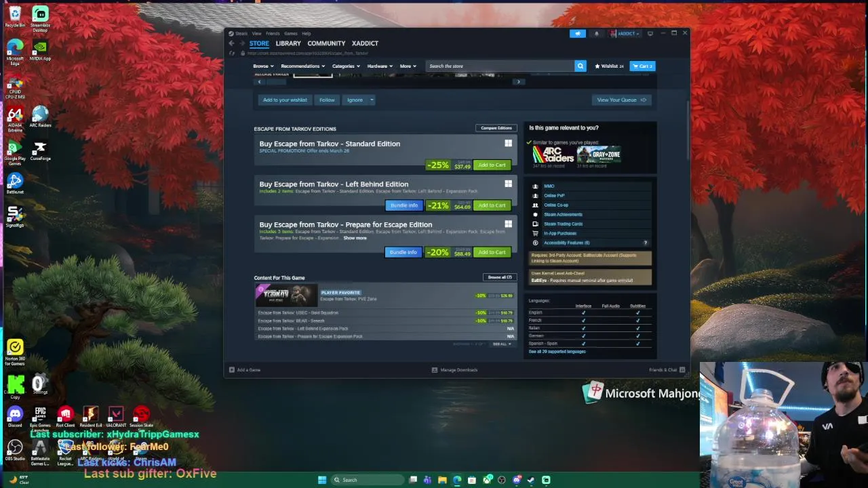
Task: Open the Wishlist link
Action: pyautogui.click(x=609, y=66)
